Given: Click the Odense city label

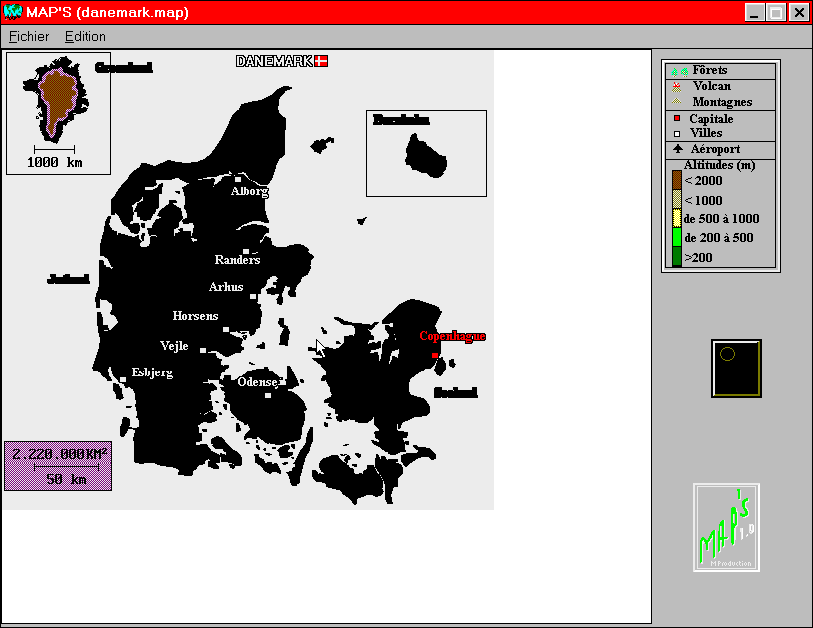Looking at the screenshot, I should pos(256,381).
